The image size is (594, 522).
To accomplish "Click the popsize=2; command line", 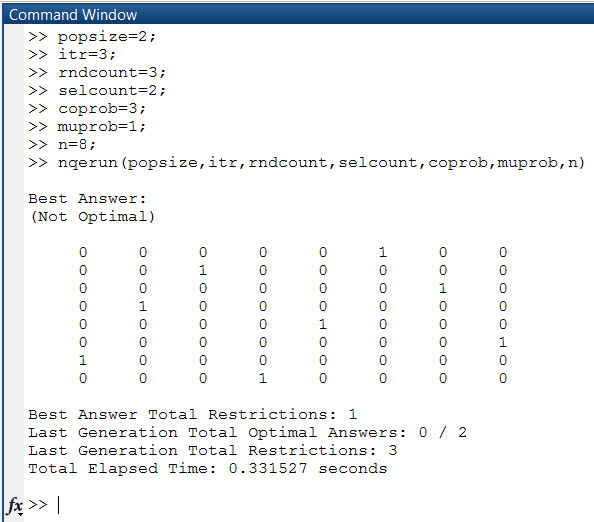I will tap(92, 37).
